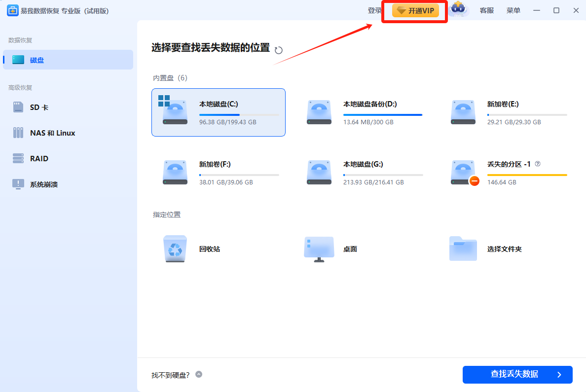Select the Recycle Bin (回收站) icon
The height and width of the screenshot is (392, 586).
(x=175, y=249)
